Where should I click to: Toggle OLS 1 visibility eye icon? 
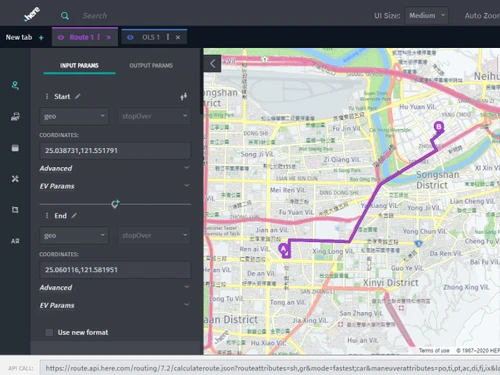pos(130,37)
